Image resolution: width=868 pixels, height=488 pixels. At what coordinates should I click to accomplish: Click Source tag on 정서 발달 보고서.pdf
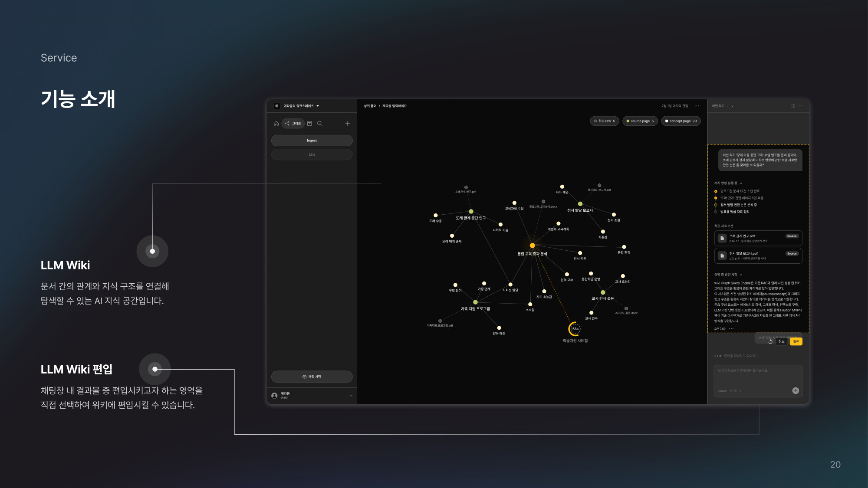792,254
